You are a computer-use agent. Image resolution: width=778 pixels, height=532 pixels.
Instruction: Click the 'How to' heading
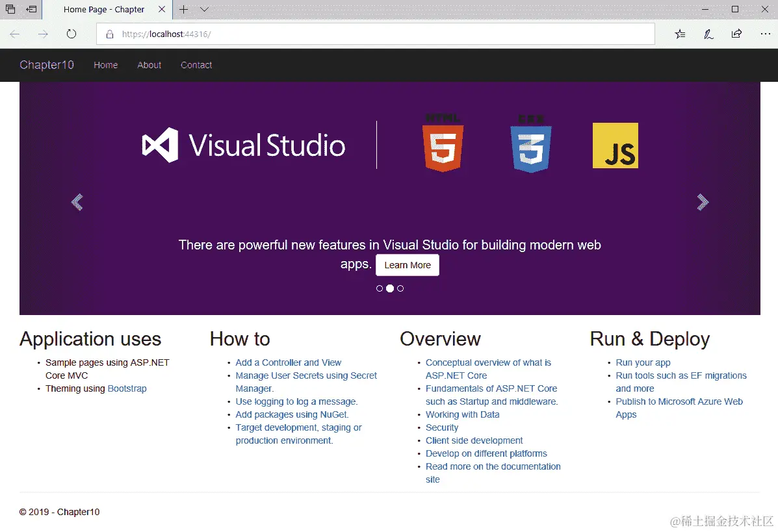point(240,339)
